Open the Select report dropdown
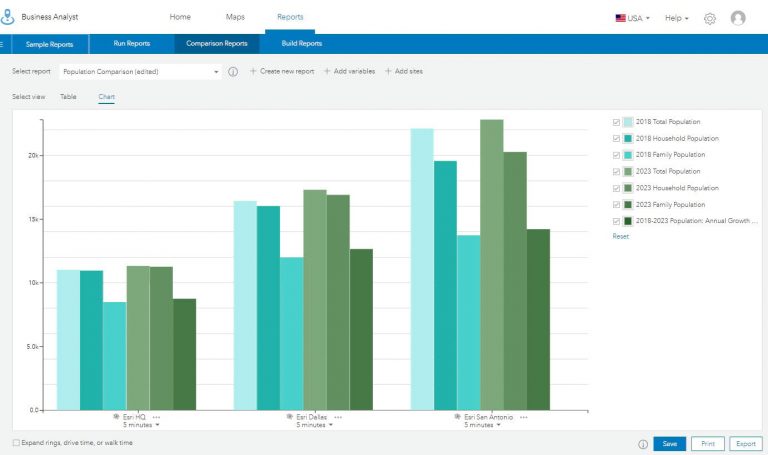 tap(140, 72)
